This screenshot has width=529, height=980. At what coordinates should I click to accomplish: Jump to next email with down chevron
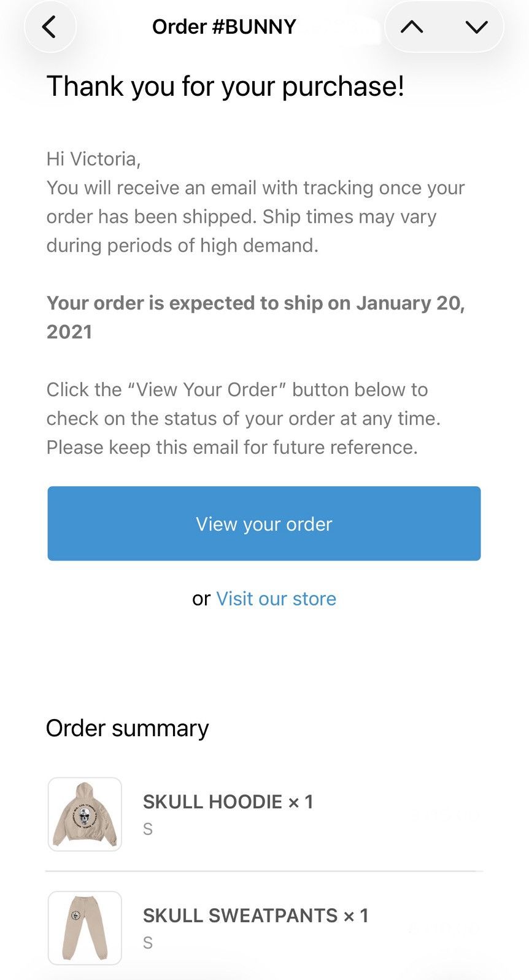pyautogui.click(x=476, y=27)
